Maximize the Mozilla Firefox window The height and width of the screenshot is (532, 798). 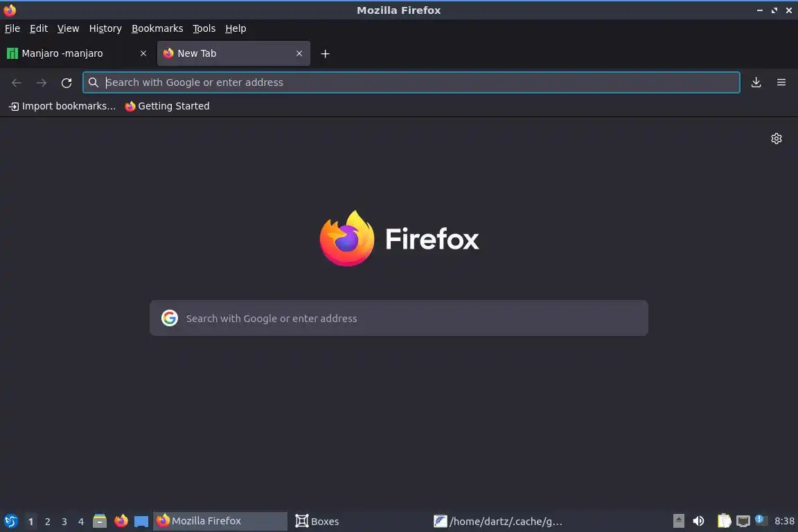tap(774, 10)
